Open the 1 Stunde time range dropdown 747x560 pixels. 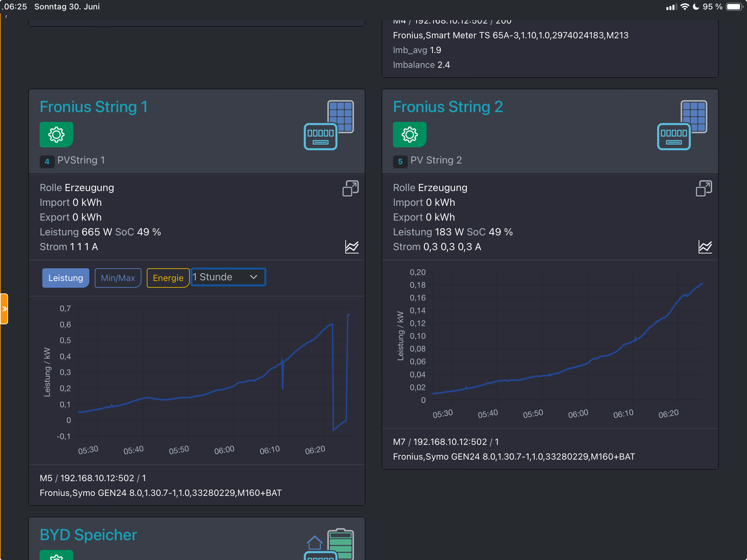228,277
